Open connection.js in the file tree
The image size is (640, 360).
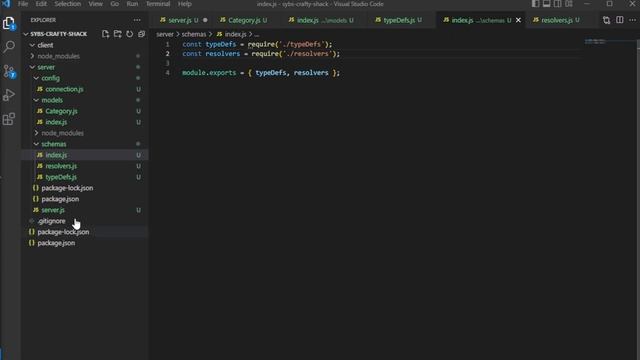[x=64, y=89]
